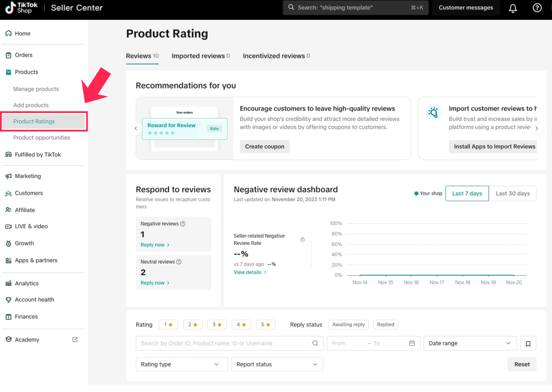
Task: Click the bookmark icon beside Date range
Action: click(528, 344)
